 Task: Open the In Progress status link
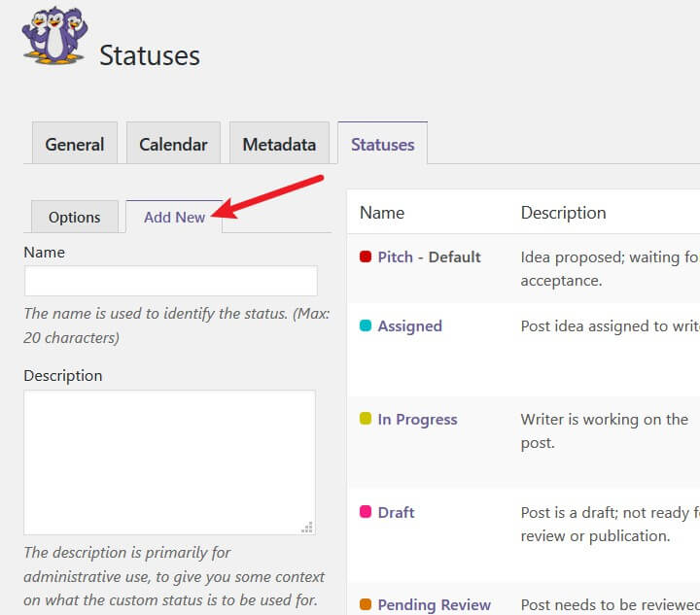[x=417, y=419]
